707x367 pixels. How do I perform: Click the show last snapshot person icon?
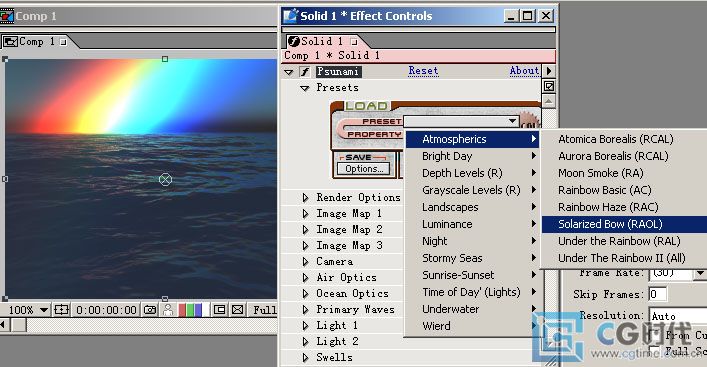(168, 310)
